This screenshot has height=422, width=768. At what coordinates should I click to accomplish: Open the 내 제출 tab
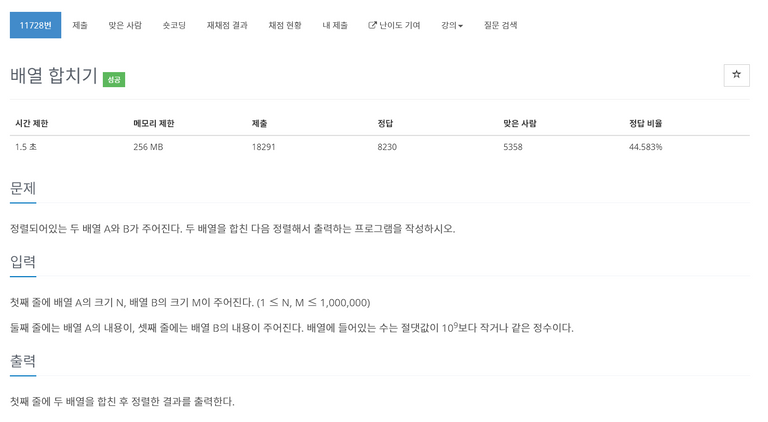[335, 25]
